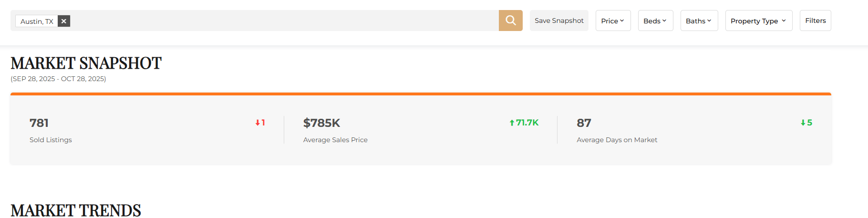Open the Baths filter dropdown

(699, 21)
